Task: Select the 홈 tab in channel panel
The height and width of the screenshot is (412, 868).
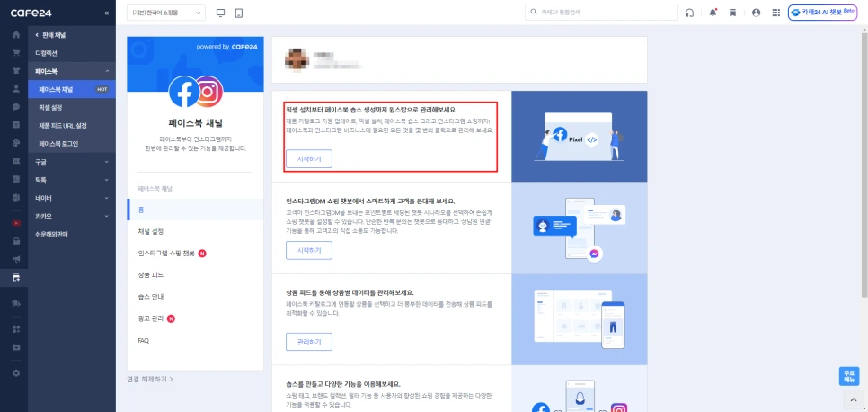Action: click(x=195, y=210)
